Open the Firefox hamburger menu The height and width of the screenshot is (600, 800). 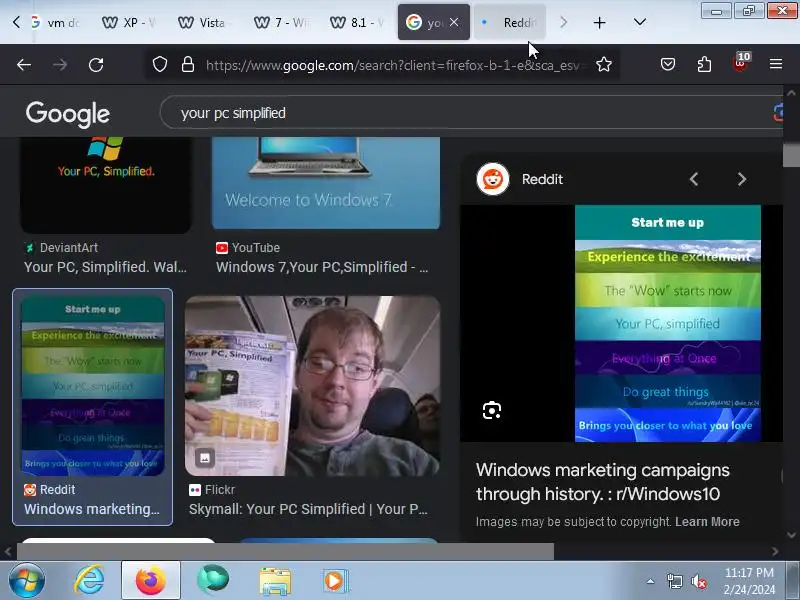click(x=776, y=64)
